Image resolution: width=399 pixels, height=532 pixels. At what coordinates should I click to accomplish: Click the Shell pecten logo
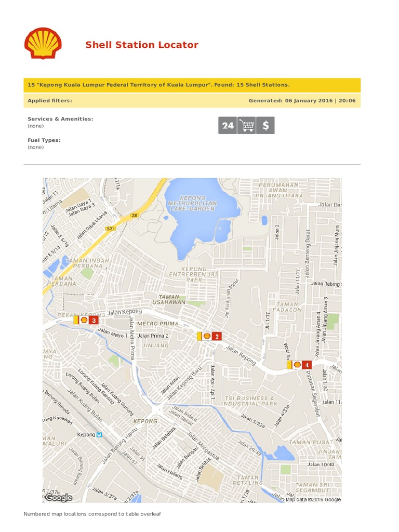pyautogui.click(x=43, y=43)
